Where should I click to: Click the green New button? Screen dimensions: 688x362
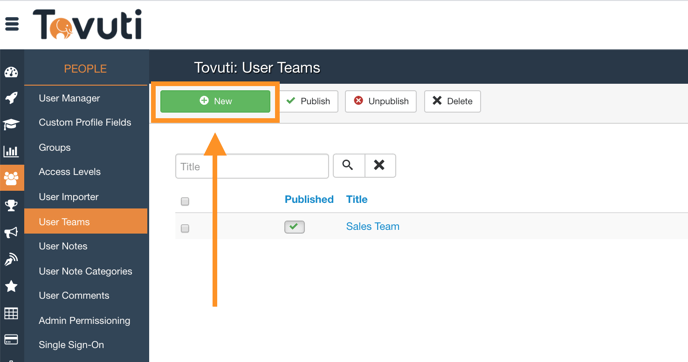click(x=215, y=101)
